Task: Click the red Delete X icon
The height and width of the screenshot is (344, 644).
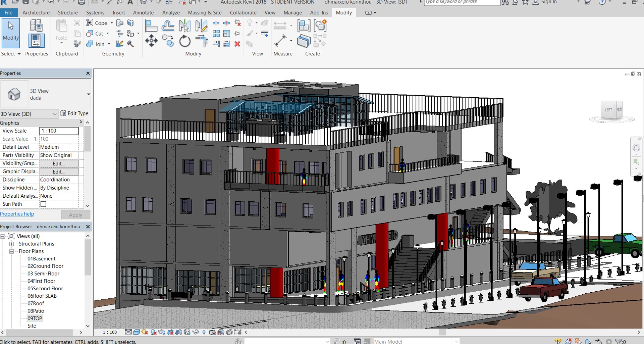Action: coord(237,44)
